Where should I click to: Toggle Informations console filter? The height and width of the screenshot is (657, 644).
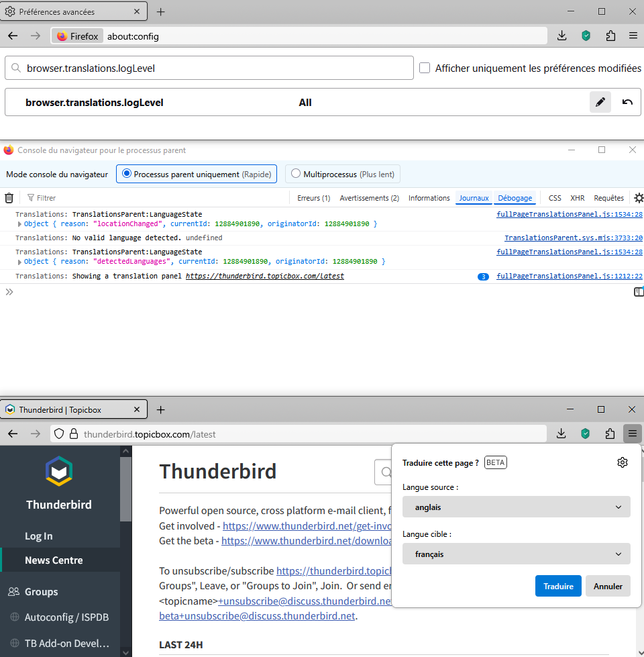tap(429, 198)
